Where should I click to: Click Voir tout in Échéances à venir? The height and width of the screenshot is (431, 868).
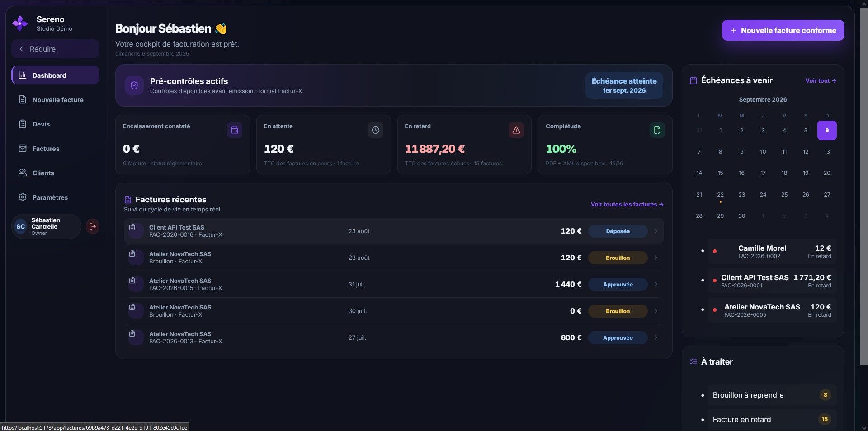[821, 81]
